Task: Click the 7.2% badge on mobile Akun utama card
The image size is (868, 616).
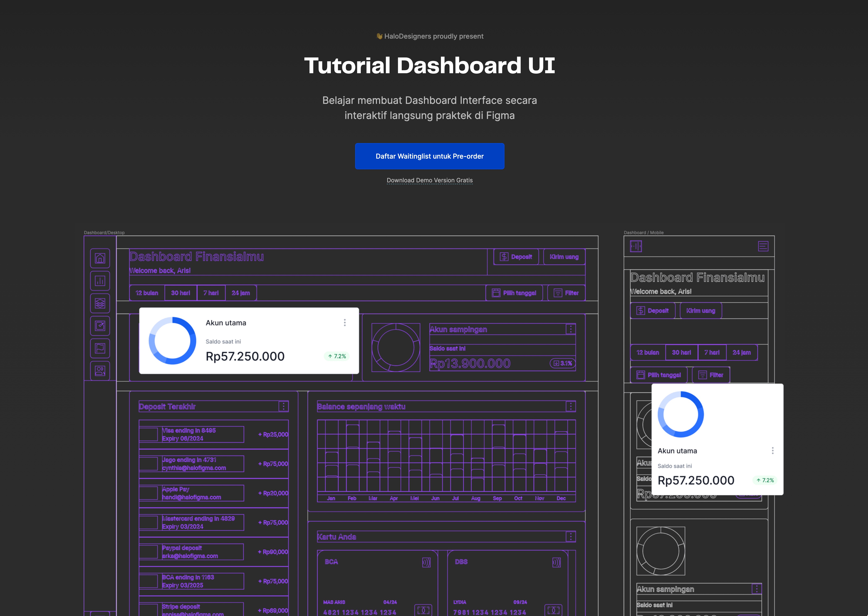Action: point(765,480)
